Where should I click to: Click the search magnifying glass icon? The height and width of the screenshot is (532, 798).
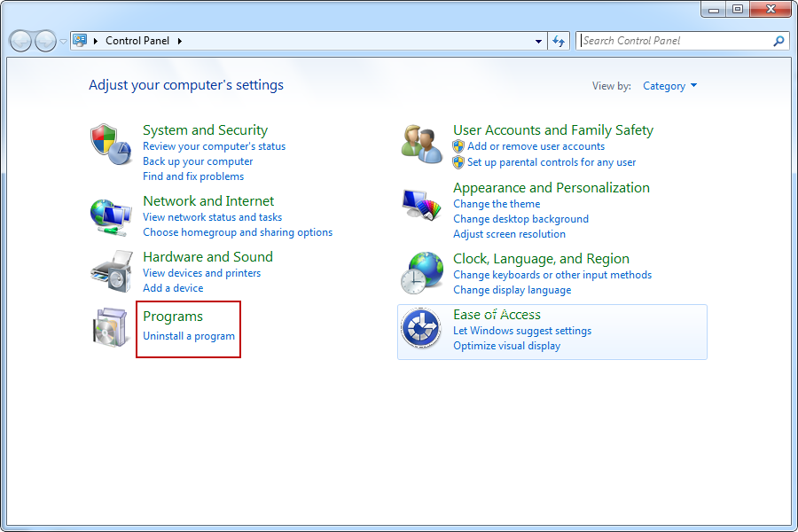(778, 41)
